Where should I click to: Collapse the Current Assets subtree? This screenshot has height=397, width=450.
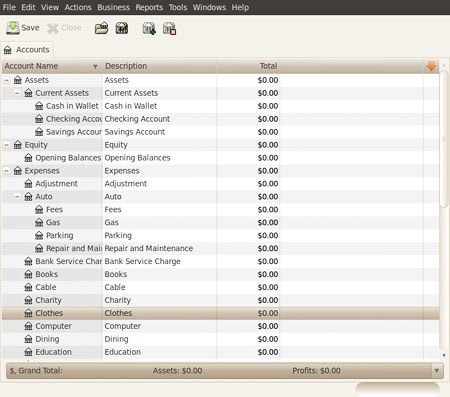pos(17,93)
